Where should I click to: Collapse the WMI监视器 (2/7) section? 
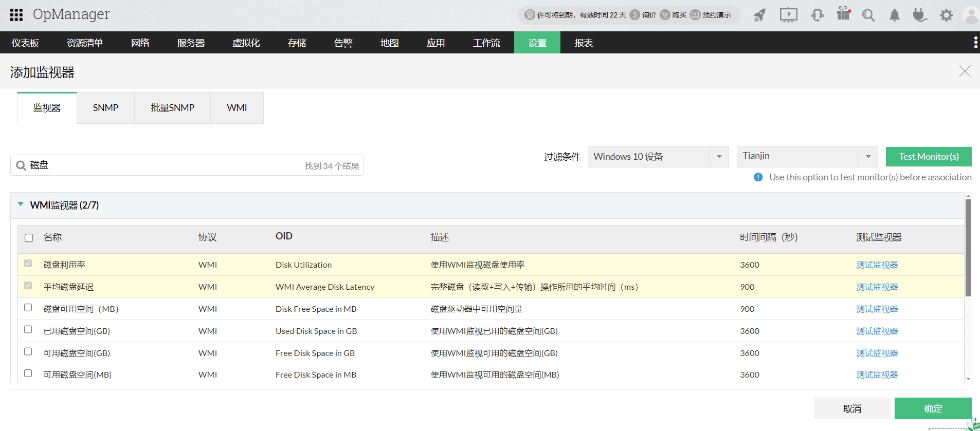[x=21, y=204]
